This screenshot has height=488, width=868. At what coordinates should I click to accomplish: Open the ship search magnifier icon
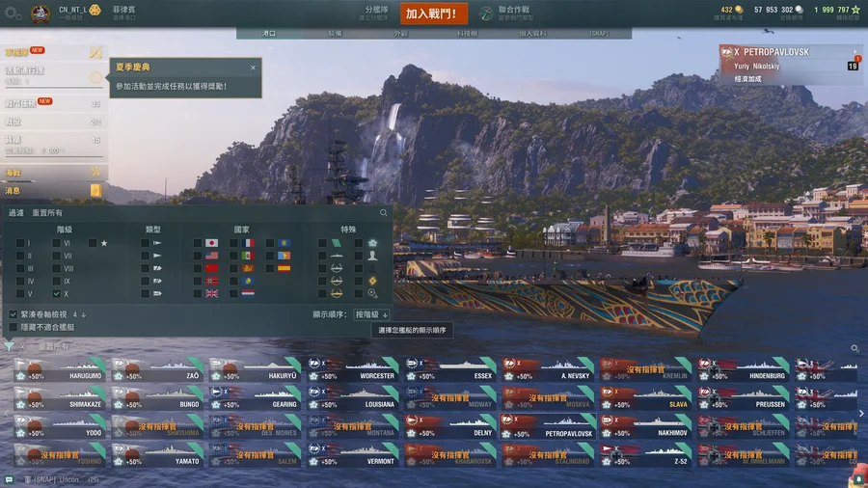pos(383,212)
